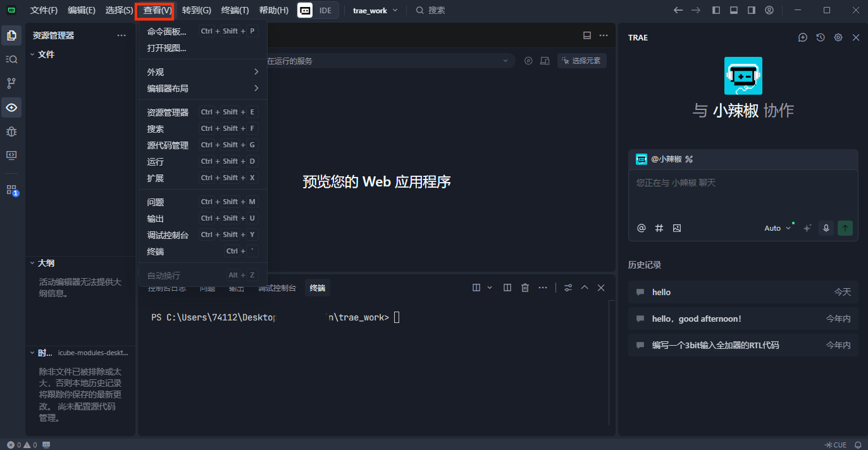Click the tools icon next to @小辣椒

[x=690, y=159]
